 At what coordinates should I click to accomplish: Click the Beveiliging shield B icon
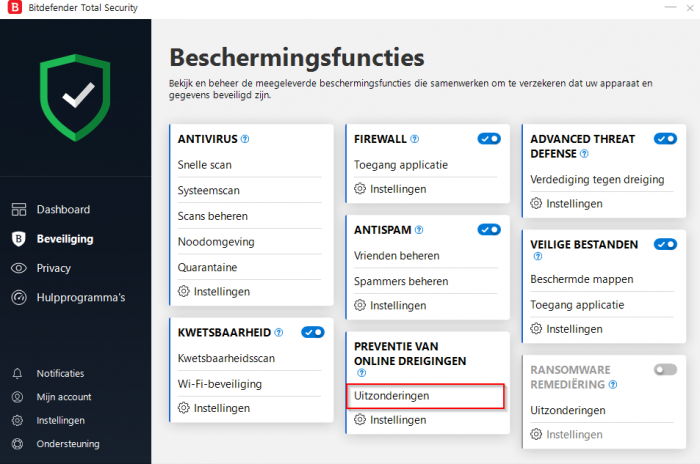(x=19, y=239)
